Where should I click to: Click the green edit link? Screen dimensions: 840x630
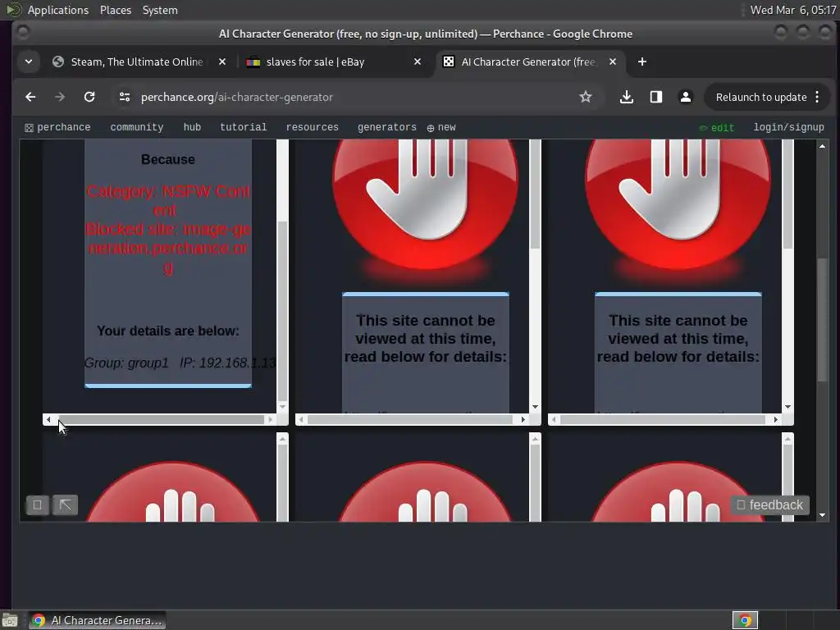716,127
